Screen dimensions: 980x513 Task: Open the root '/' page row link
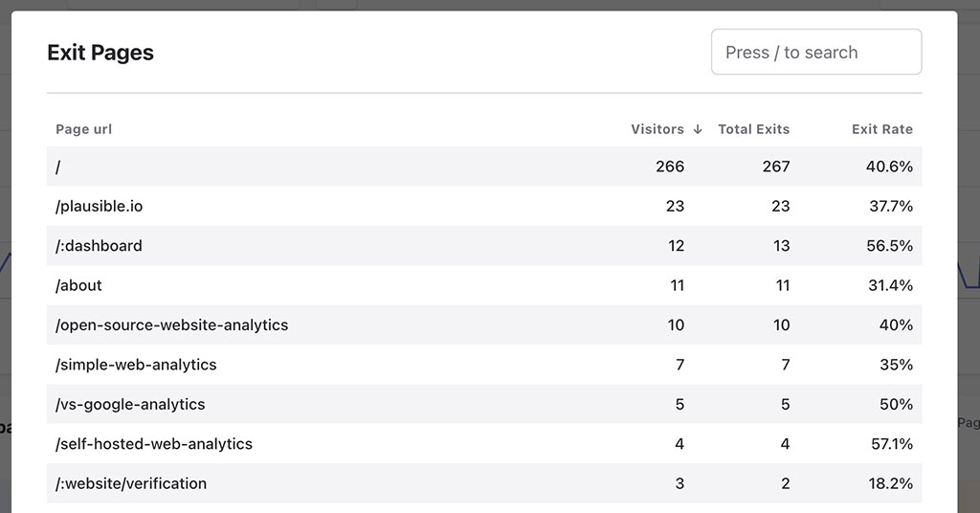tap(58, 167)
